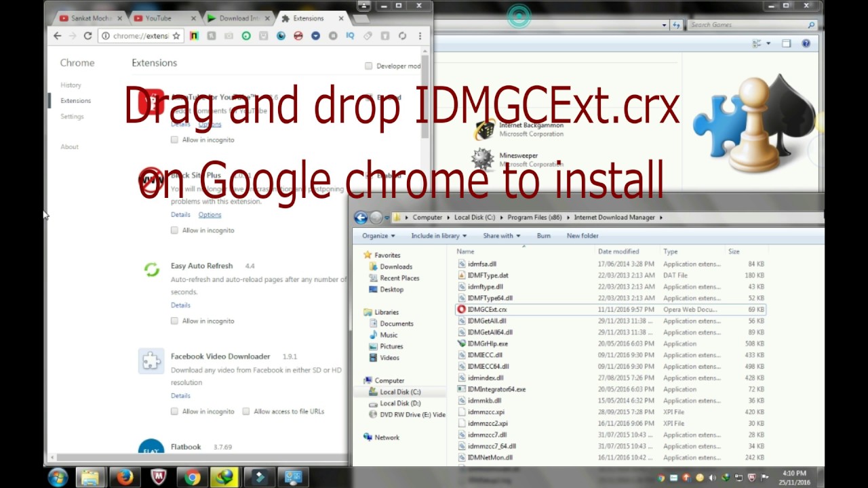Open the Include in library dropdown
The height and width of the screenshot is (488, 868).
coord(439,236)
